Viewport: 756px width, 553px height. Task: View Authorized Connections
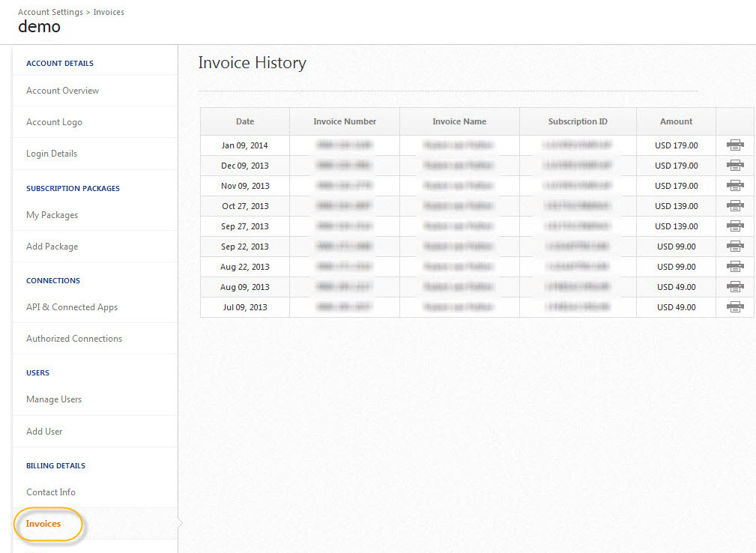click(74, 339)
